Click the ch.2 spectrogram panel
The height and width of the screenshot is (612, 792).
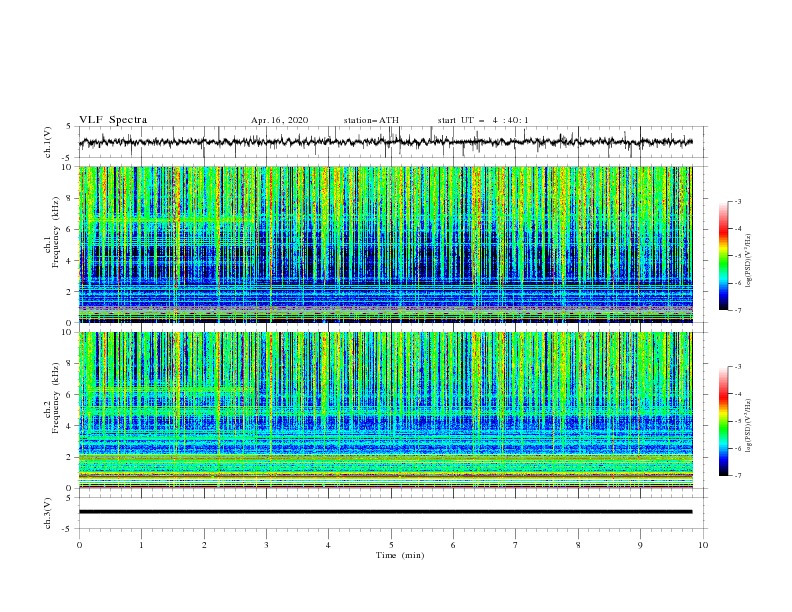[x=385, y=410]
